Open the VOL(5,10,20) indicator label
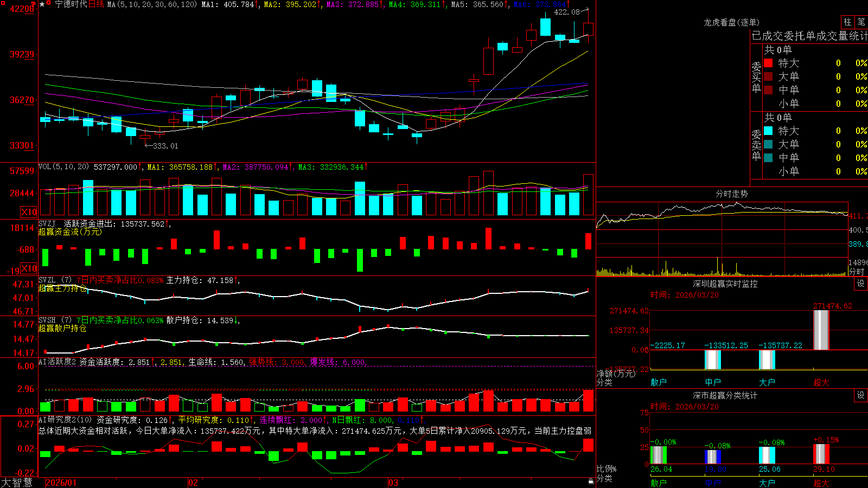This screenshot has width=868, height=488. pos(63,167)
